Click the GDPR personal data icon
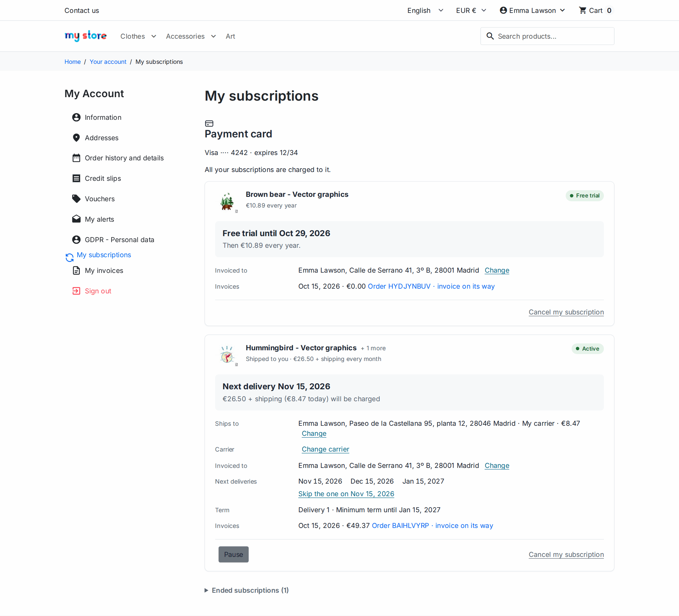Screen dimensions: 679x616 point(76,240)
